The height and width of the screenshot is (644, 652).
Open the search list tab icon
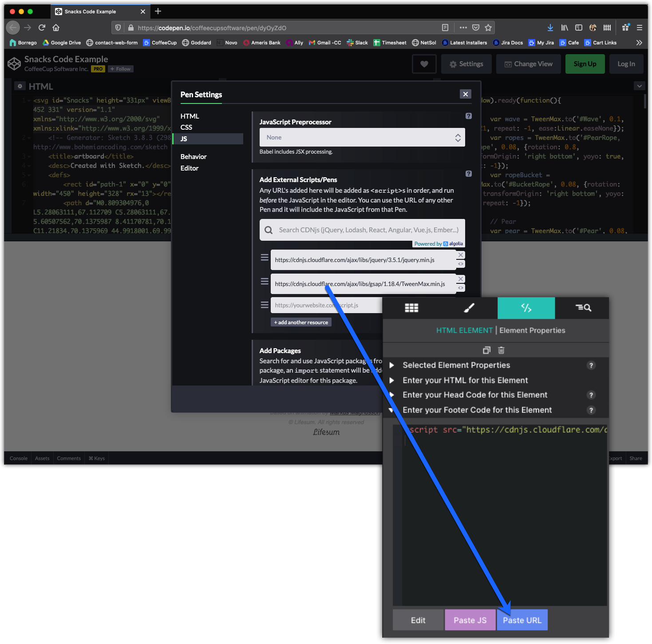coord(583,308)
